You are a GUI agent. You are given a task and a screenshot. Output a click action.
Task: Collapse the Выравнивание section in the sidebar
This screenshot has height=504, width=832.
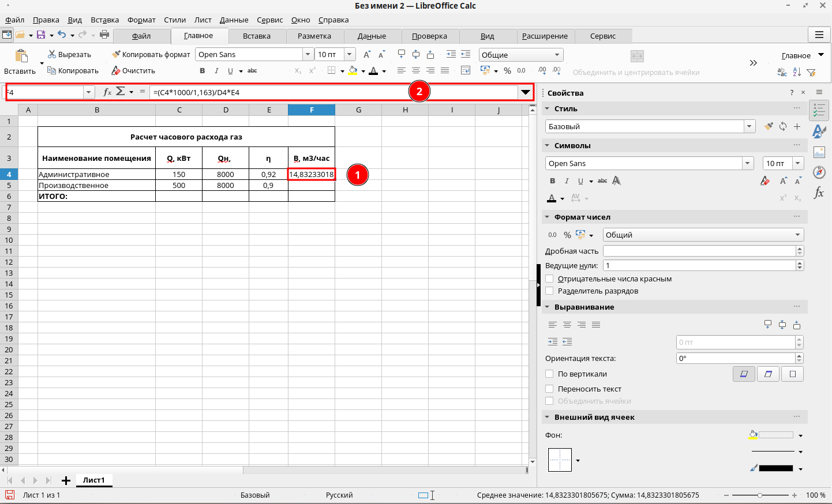547,307
